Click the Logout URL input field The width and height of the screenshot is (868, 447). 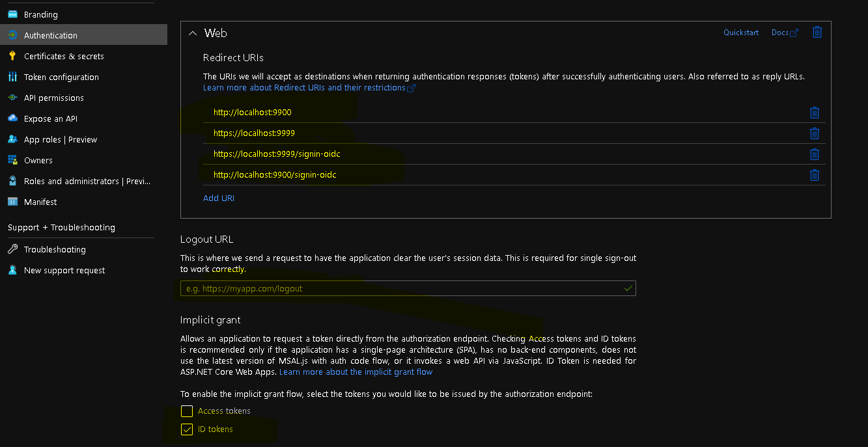408,288
